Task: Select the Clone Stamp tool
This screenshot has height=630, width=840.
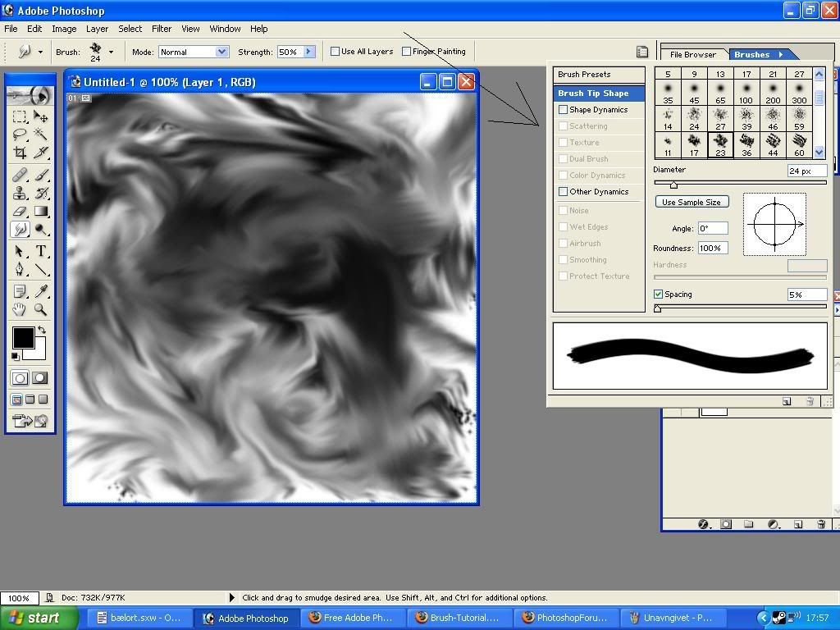Action: 20,193
